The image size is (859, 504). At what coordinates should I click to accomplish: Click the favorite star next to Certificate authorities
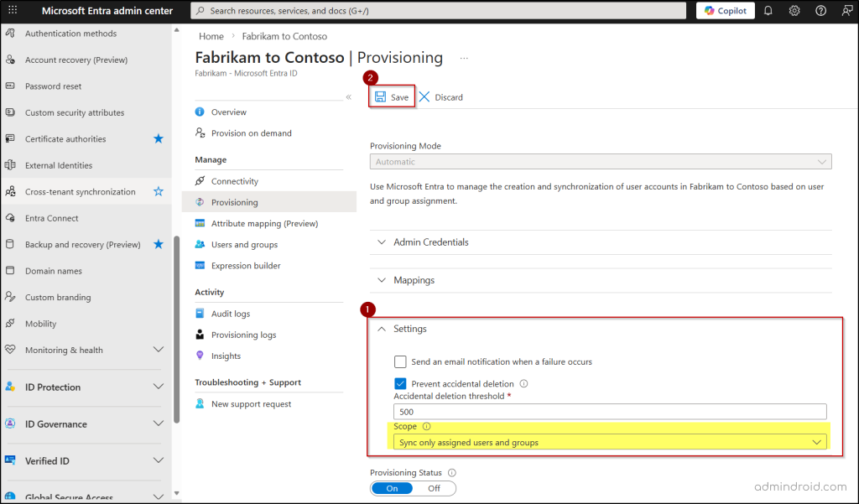tap(158, 138)
